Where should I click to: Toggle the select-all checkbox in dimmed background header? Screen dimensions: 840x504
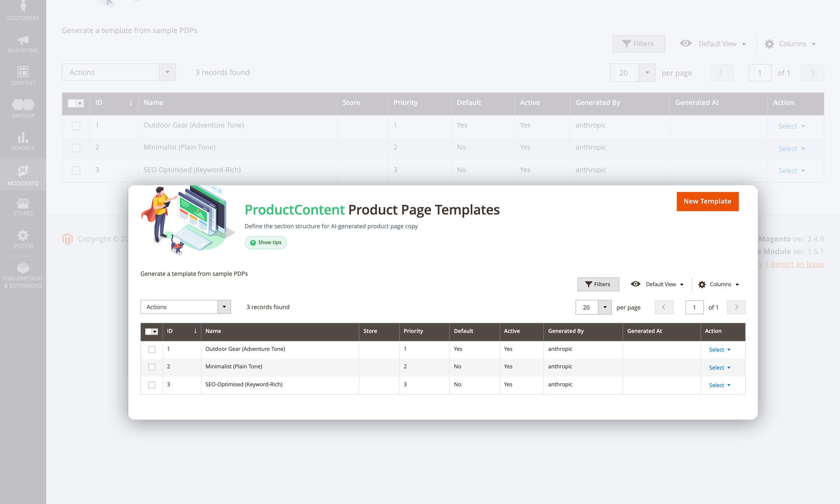pyautogui.click(x=72, y=103)
